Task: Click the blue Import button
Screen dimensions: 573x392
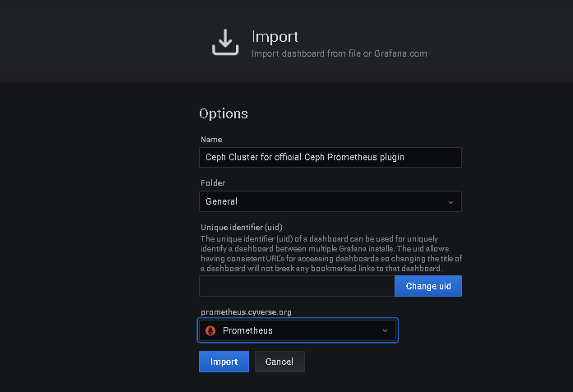Action: tap(224, 362)
